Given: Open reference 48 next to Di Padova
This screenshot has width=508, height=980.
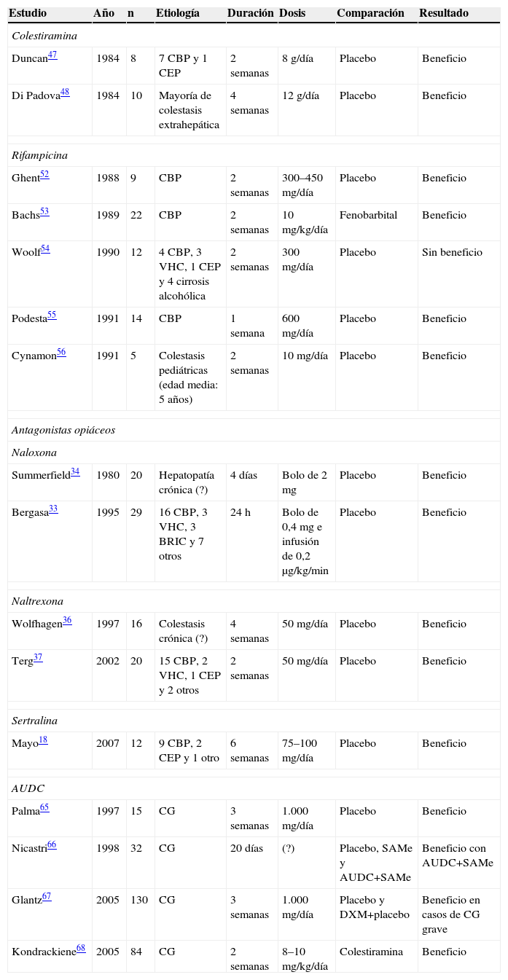Looking at the screenshot, I should 65,91.
